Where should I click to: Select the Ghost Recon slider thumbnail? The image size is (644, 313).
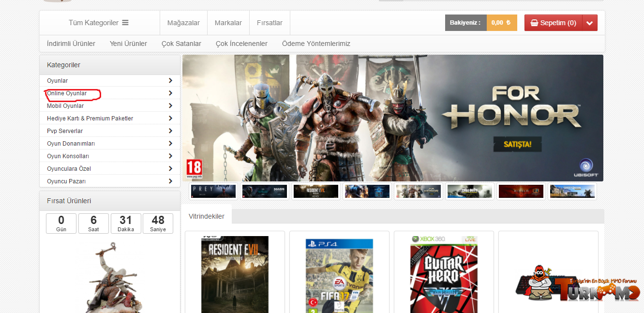(572, 192)
